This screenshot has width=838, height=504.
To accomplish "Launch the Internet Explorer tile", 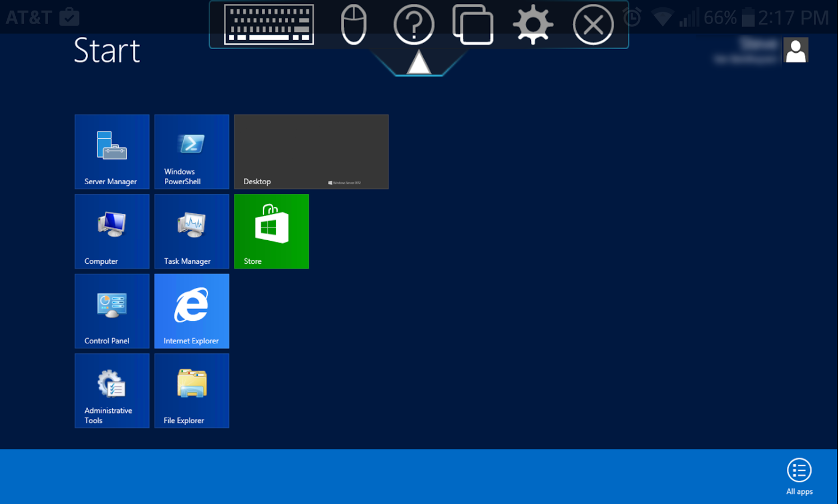I will 192,311.
